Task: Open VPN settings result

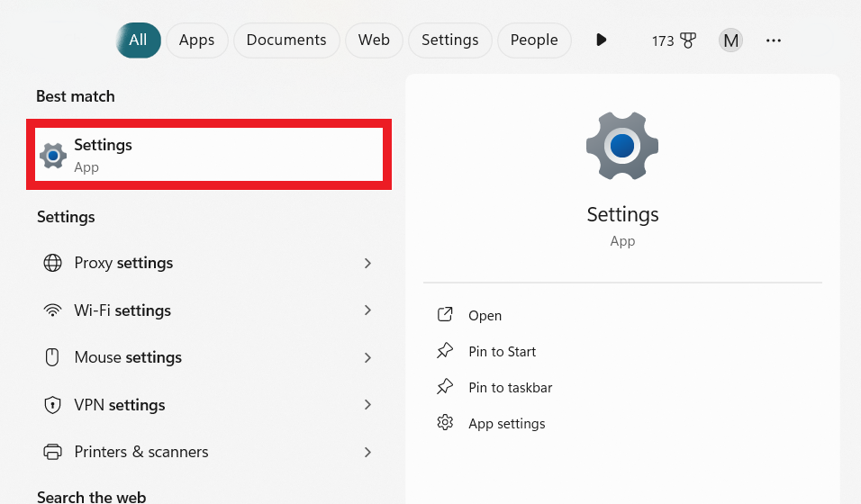Action: point(209,405)
